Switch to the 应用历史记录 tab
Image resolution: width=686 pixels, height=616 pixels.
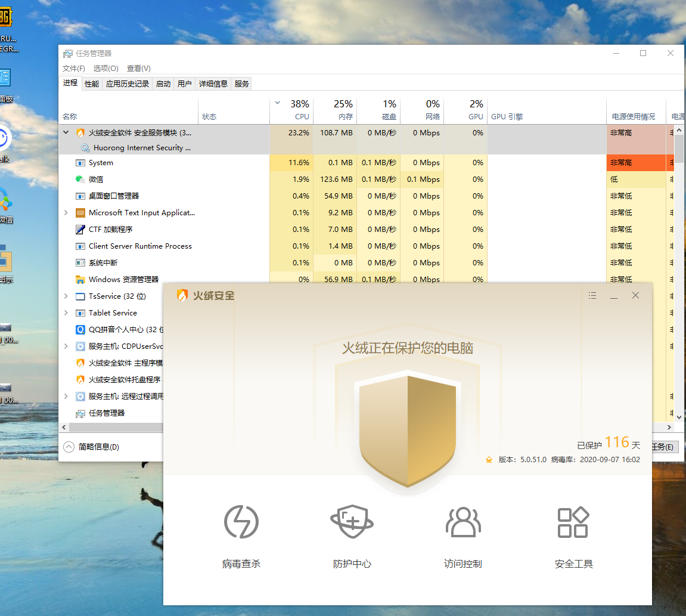[128, 83]
